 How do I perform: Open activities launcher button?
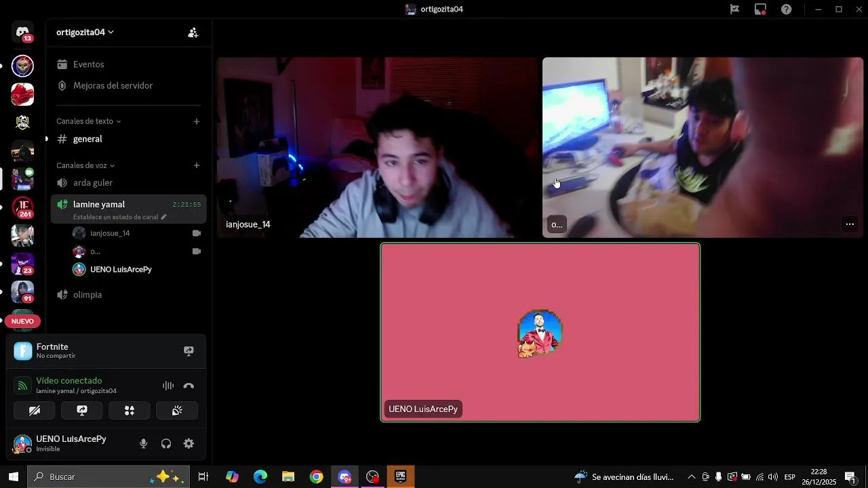tap(130, 410)
